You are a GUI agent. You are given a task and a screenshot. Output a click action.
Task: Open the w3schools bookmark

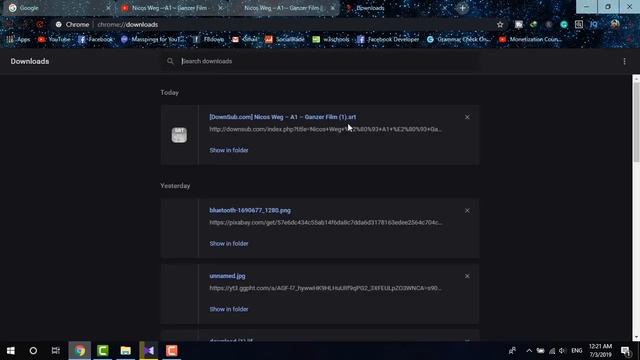click(x=331, y=40)
